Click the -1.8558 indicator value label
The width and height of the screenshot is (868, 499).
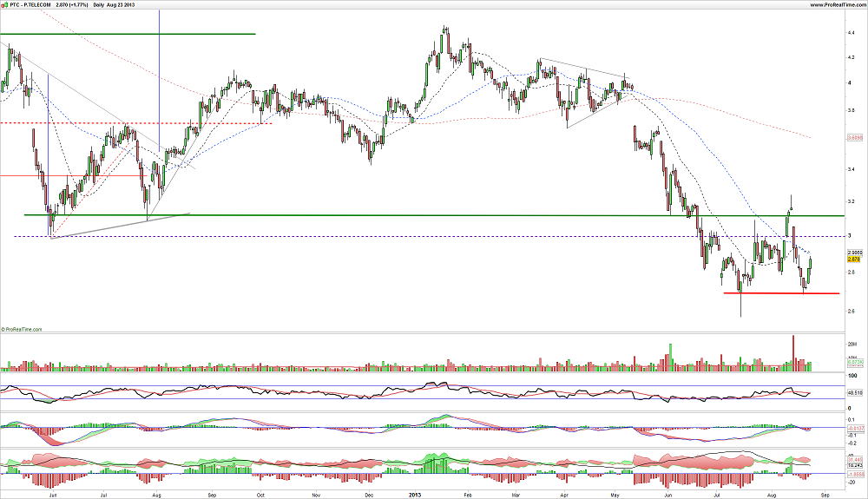tap(855, 475)
